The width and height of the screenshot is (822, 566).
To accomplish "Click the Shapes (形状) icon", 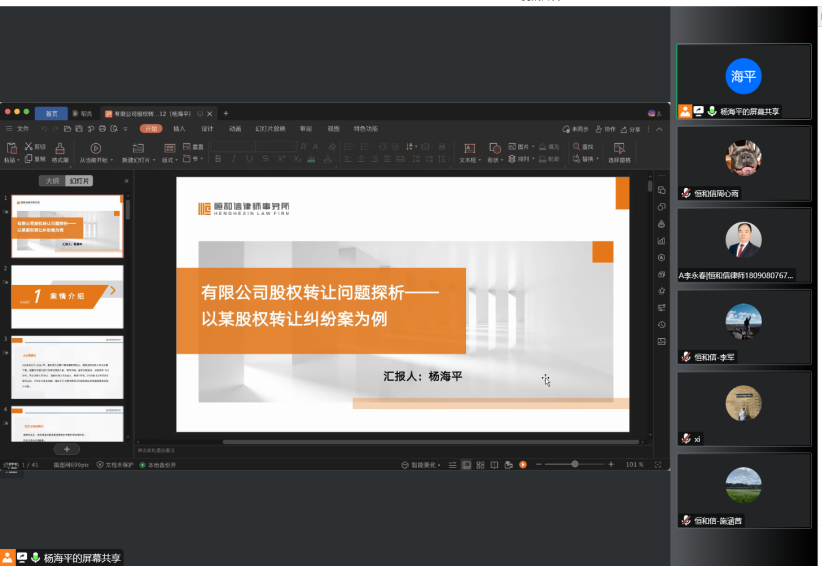I will coord(495,148).
